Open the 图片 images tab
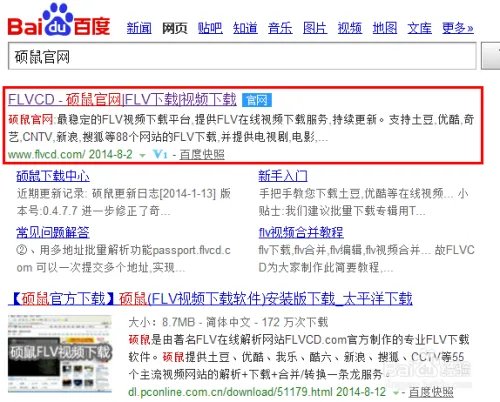Viewport: 500px width, 402px height. [315, 28]
